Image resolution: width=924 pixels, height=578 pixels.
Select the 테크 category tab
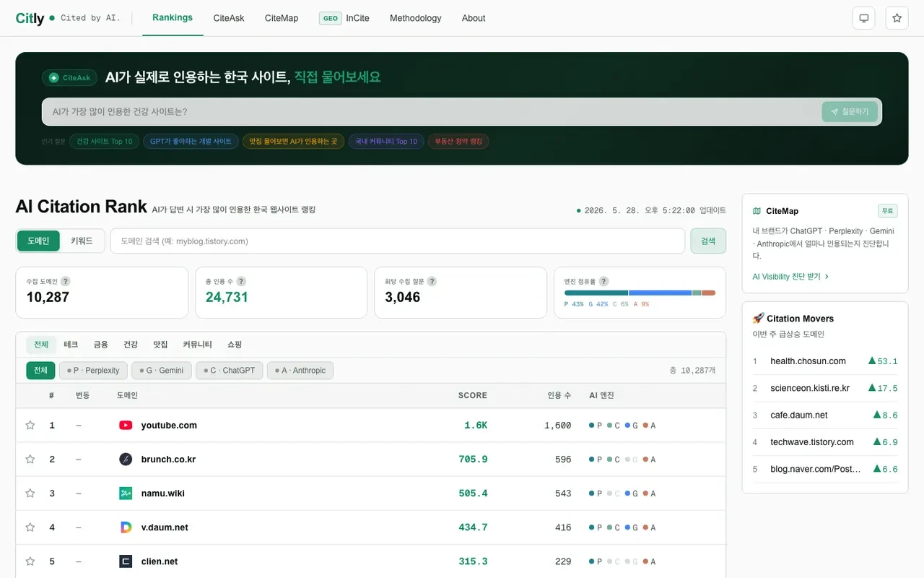[x=71, y=345]
